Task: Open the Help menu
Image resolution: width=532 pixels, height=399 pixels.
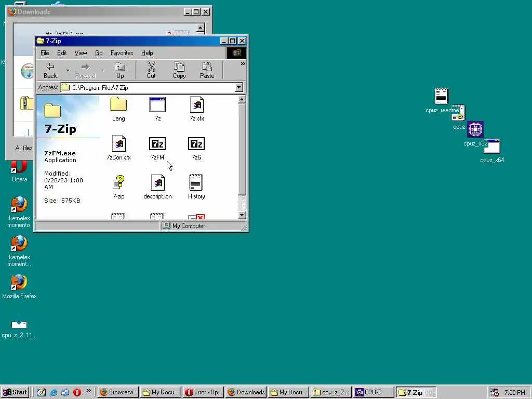Action: point(147,53)
